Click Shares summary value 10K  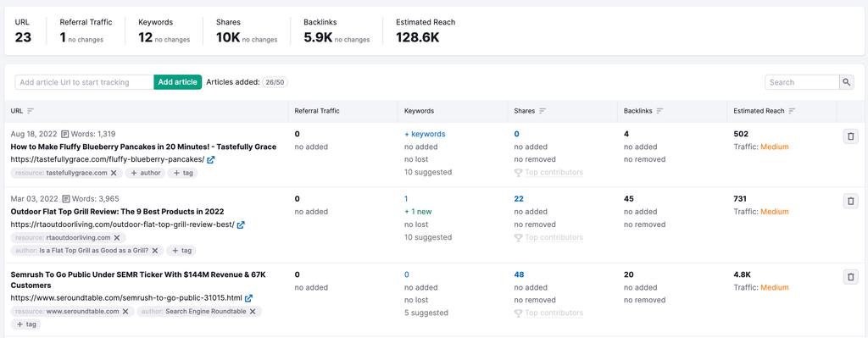coord(227,37)
